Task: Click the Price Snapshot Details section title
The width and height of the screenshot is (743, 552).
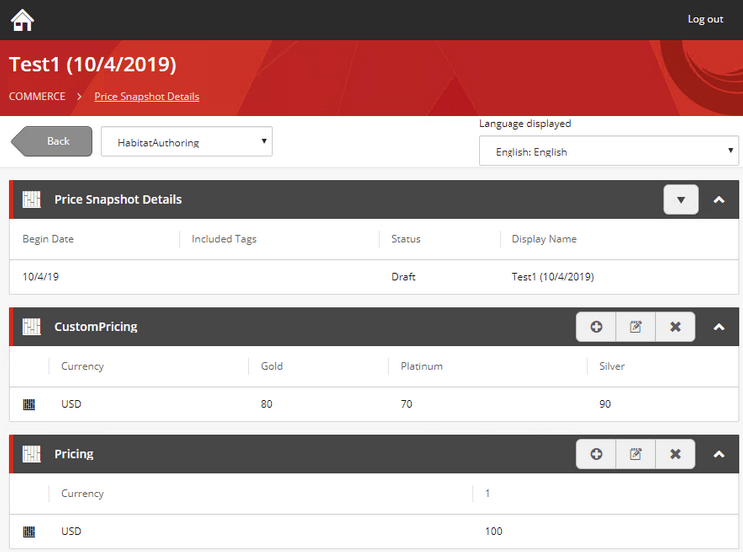Action: [118, 199]
